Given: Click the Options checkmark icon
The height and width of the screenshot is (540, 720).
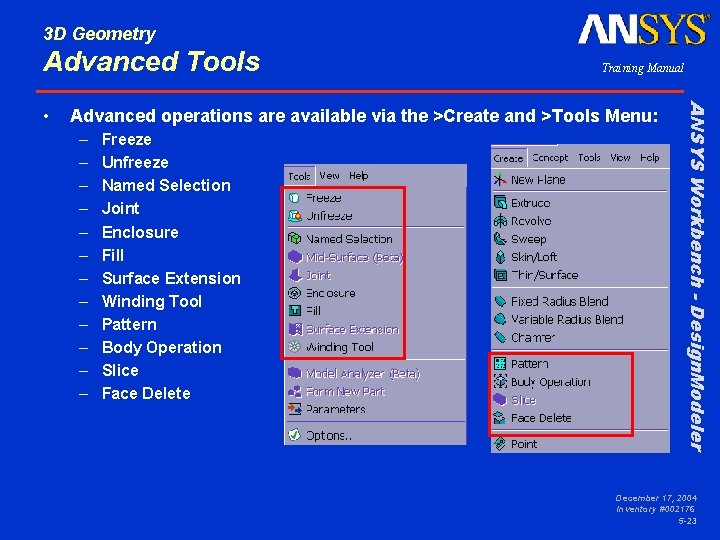Looking at the screenshot, I should tap(294, 435).
